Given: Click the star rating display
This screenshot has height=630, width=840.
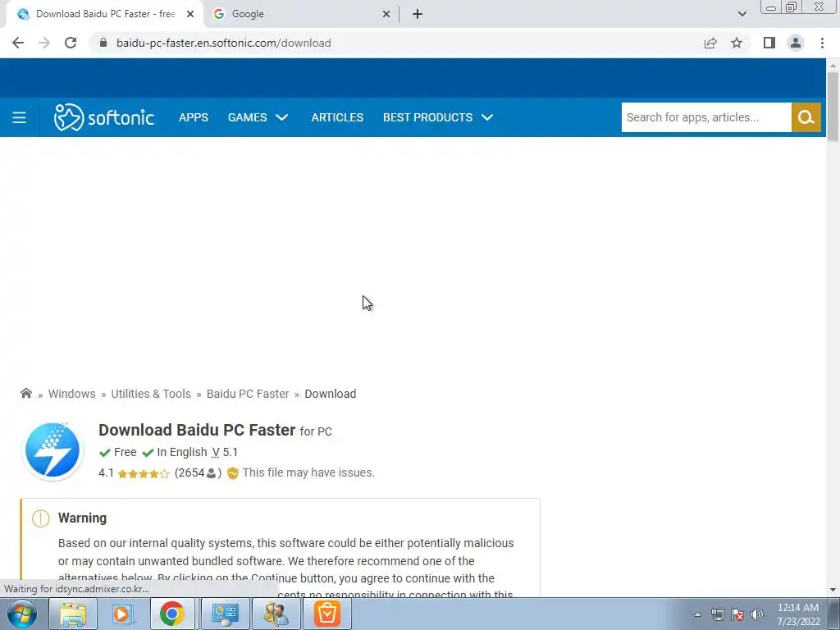Looking at the screenshot, I should click(143, 473).
